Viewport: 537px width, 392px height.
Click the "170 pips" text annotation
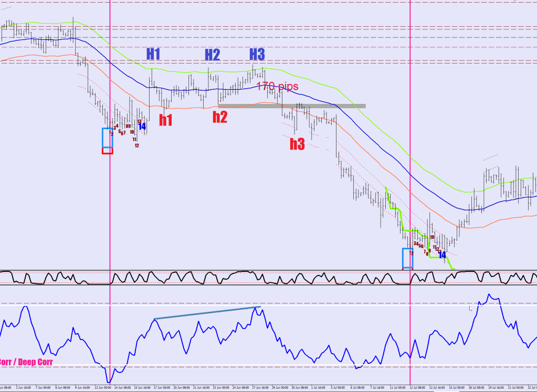[277, 86]
